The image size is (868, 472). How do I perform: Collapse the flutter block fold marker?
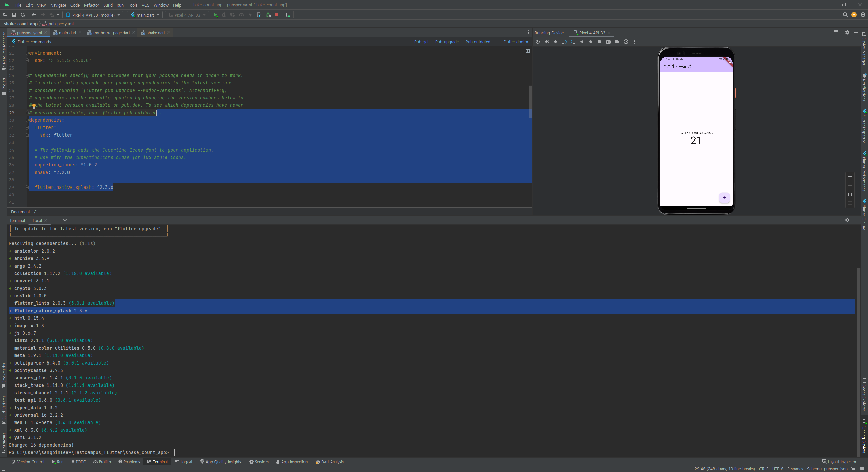27,128
